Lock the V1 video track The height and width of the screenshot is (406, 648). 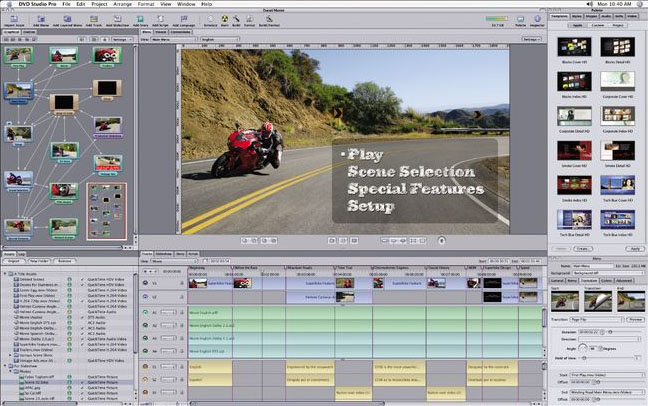(x=181, y=283)
